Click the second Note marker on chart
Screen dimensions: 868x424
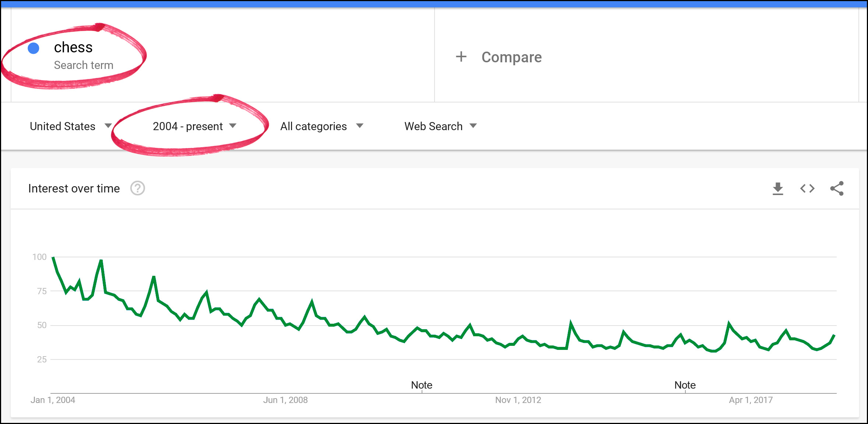tap(685, 385)
